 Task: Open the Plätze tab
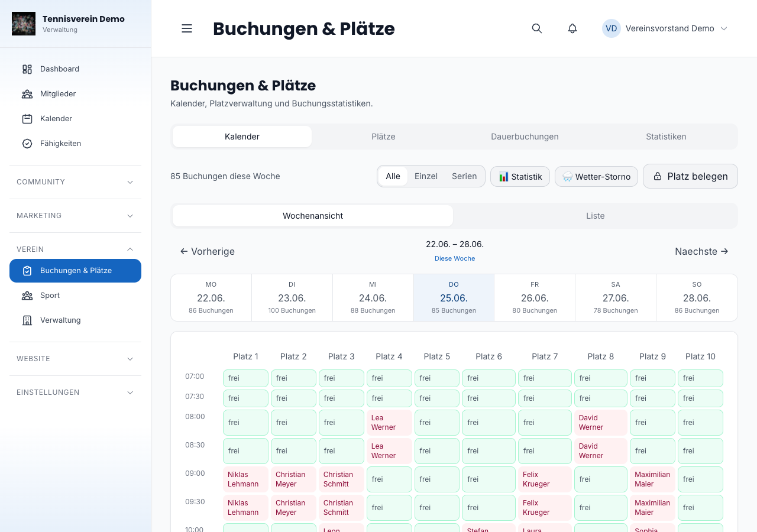[x=383, y=137]
